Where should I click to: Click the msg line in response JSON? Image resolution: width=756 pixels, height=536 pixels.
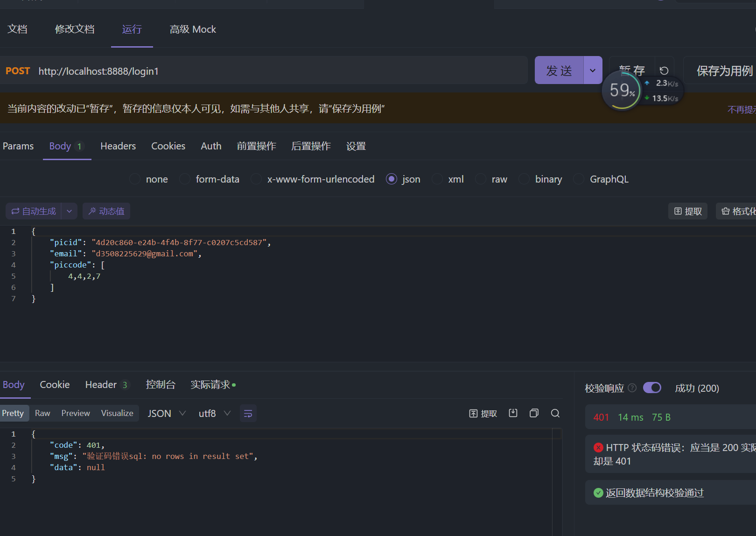coord(154,456)
